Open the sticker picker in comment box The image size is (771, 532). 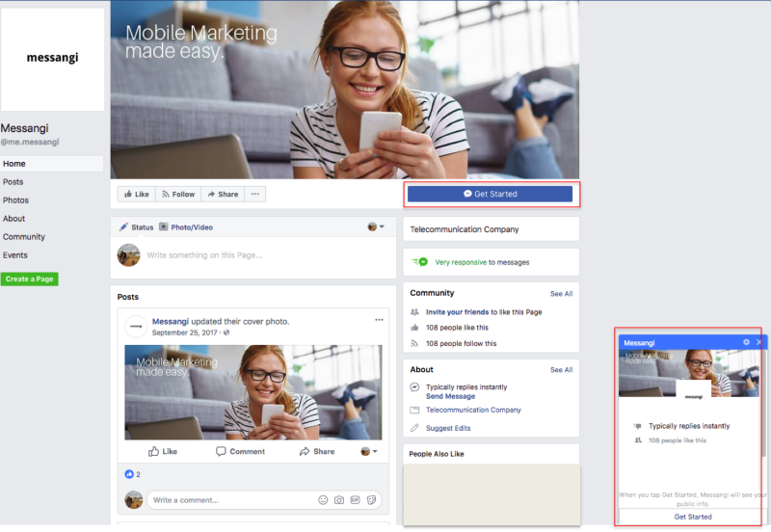(x=370, y=500)
